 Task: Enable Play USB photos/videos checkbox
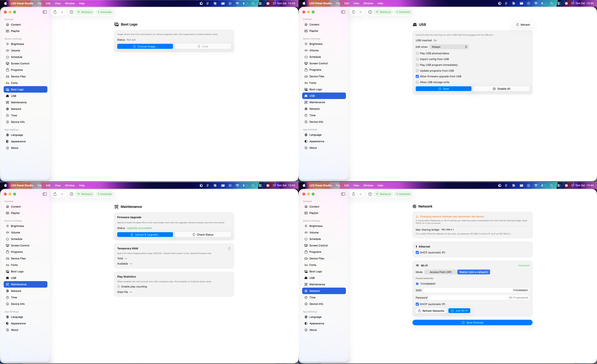point(417,53)
